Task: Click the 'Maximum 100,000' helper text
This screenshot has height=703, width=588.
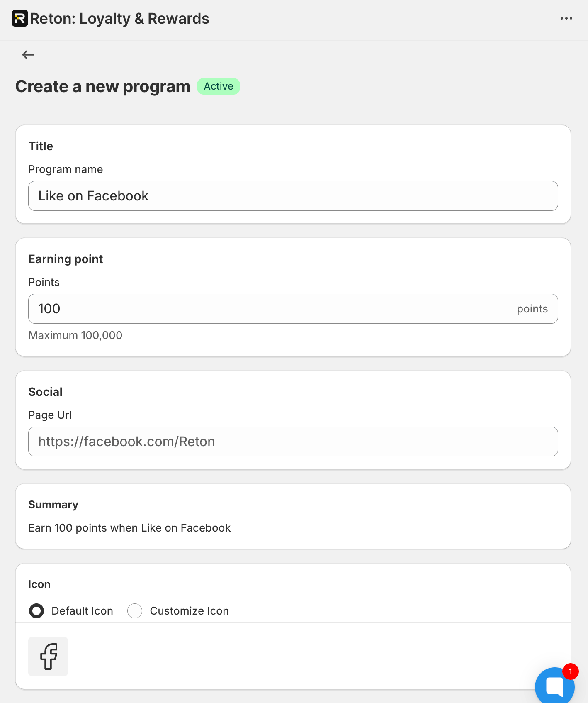Action: click(x=75, y=335)
